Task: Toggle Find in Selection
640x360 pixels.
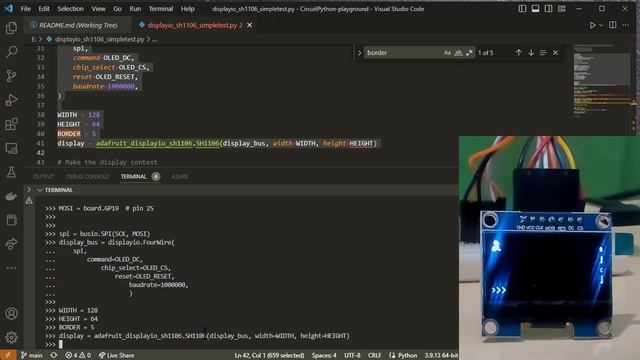Action: [x=543, y=53]
